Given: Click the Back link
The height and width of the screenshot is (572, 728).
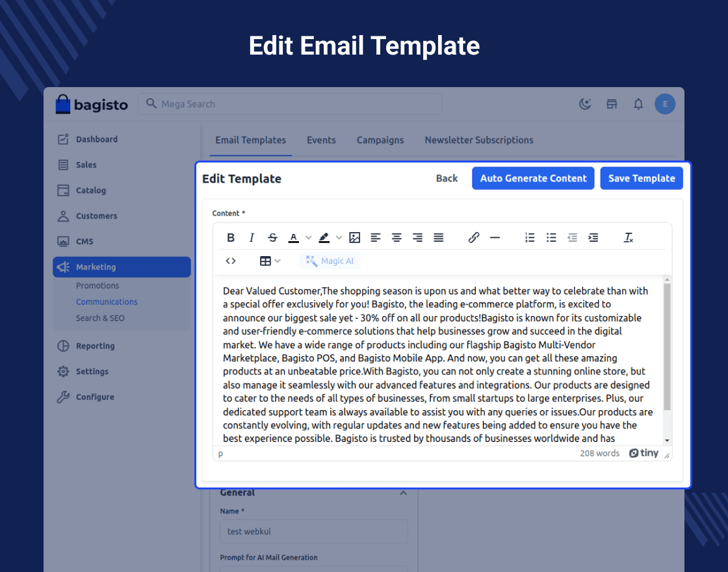Looking at the screenshot, I should click(x=447, y=178).
